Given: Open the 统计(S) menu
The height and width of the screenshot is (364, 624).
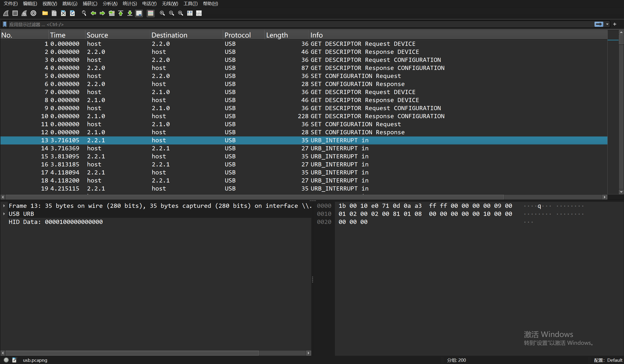Looking at the screenshot, I should coord(129,3).
